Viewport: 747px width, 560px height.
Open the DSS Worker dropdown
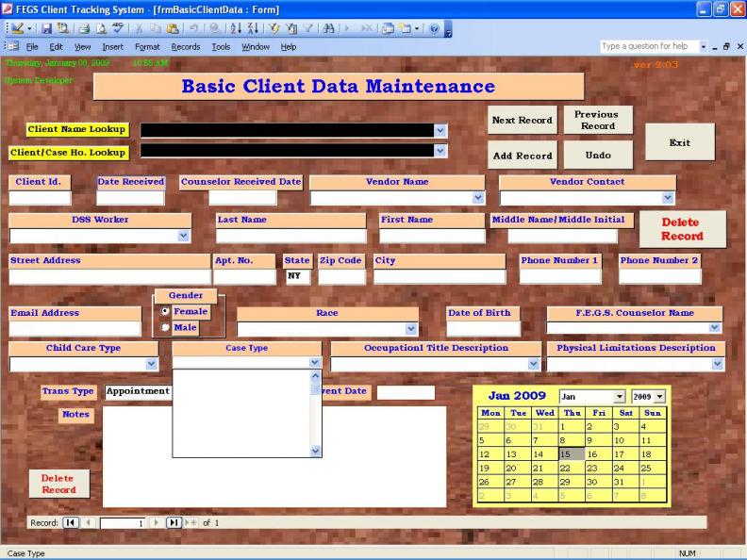tap(183, 236)
